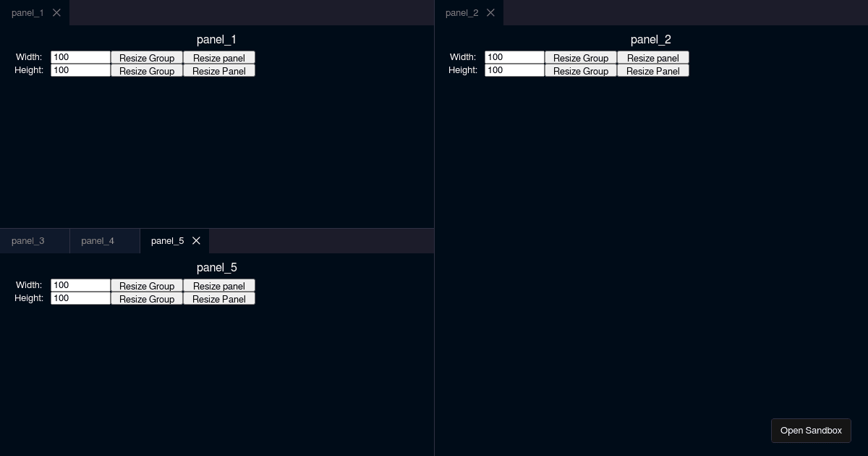Select the panel_1 tab
Viewport: 868px width, 456px height.
27,12
